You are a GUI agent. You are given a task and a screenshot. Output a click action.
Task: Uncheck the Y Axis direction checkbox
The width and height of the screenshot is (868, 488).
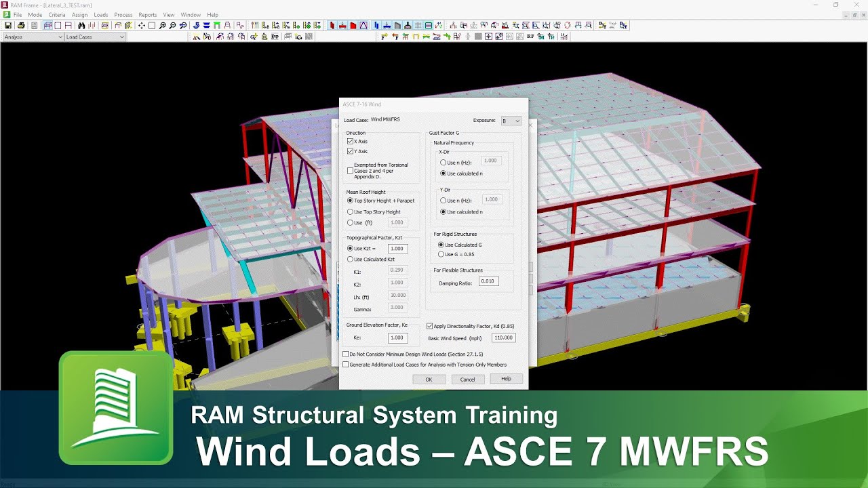350,151
